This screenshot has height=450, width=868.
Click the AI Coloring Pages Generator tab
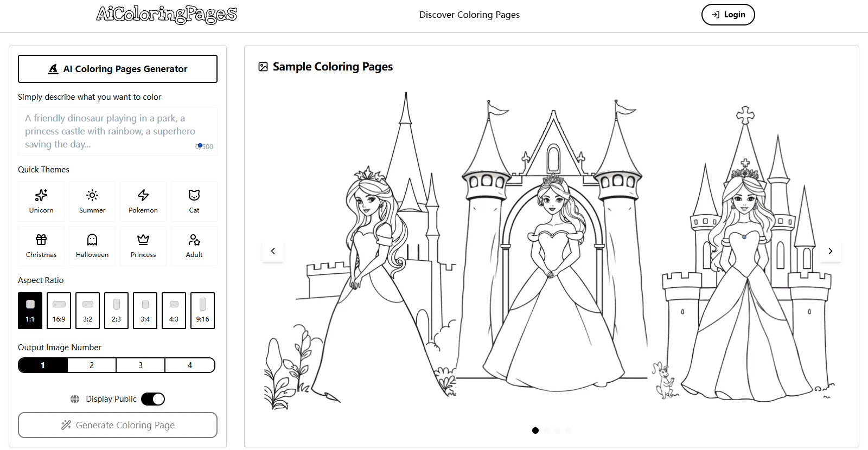click(x=118, y=69)
